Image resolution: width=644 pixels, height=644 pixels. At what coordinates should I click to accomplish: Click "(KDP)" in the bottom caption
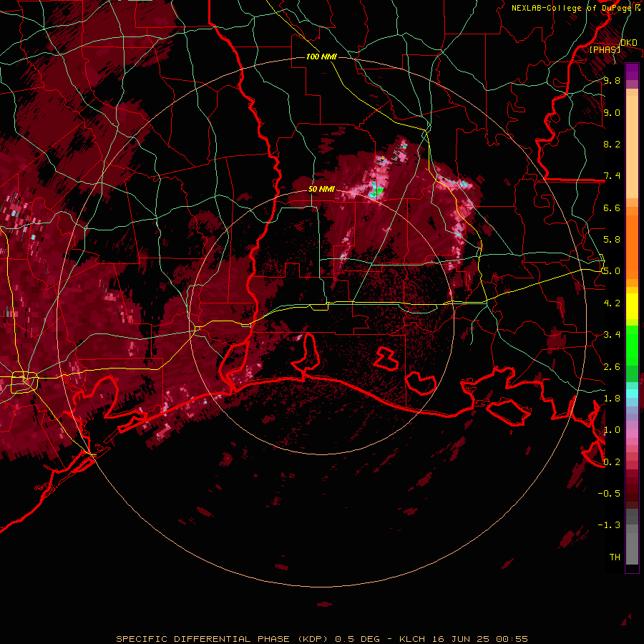point(313,639)
